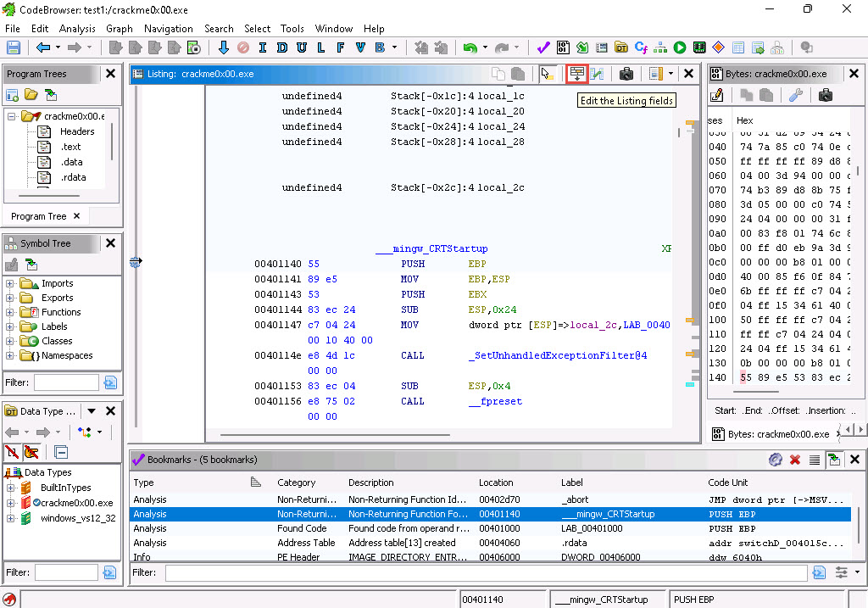The image size is (868, 608).
Task: Click the Save program floppy disk icon
Action: (14, 47)
